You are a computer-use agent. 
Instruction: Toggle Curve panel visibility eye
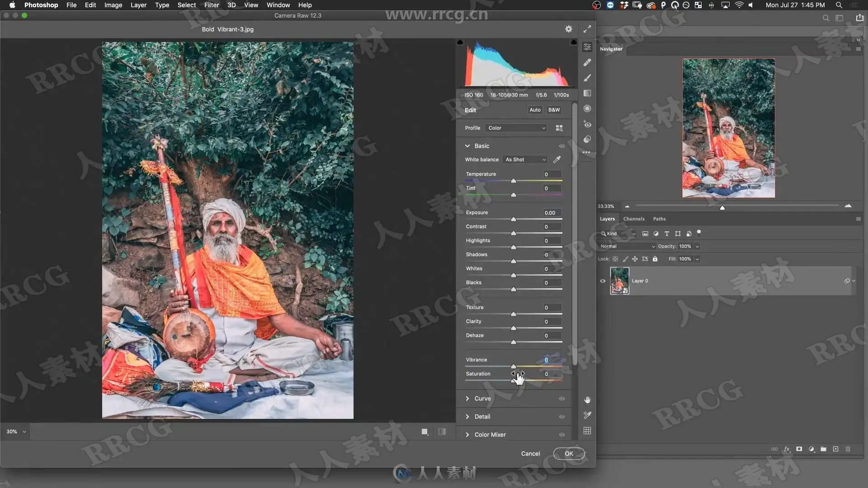point(562,399)
